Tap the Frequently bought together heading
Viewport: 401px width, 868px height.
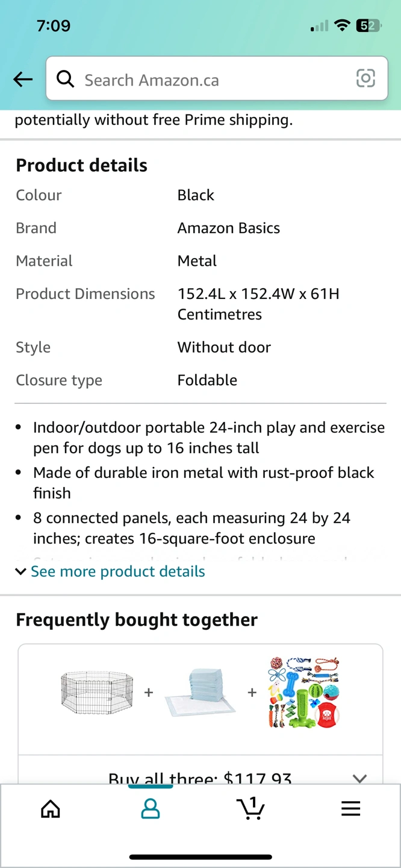point(137,620)
